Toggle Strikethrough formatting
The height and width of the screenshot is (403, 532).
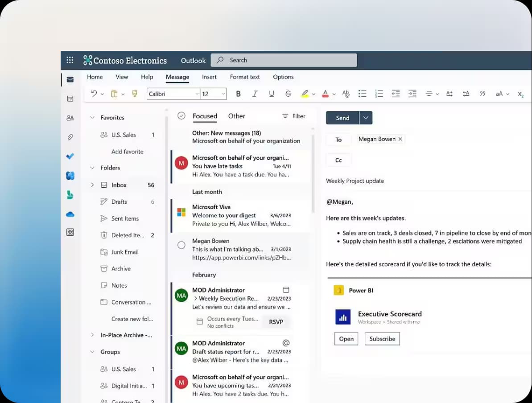coord(288,94)
